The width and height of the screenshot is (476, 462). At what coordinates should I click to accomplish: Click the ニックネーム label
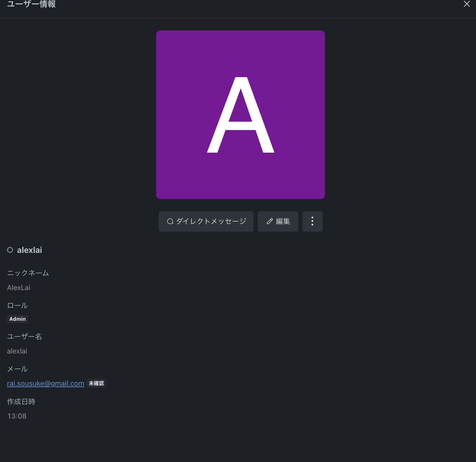tap(28, 273)
